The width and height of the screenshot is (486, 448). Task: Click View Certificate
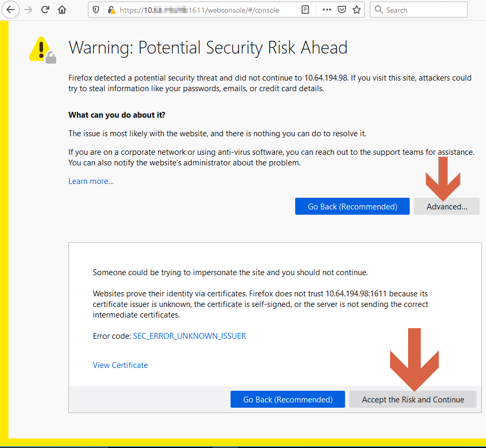[x=120, y=365]
